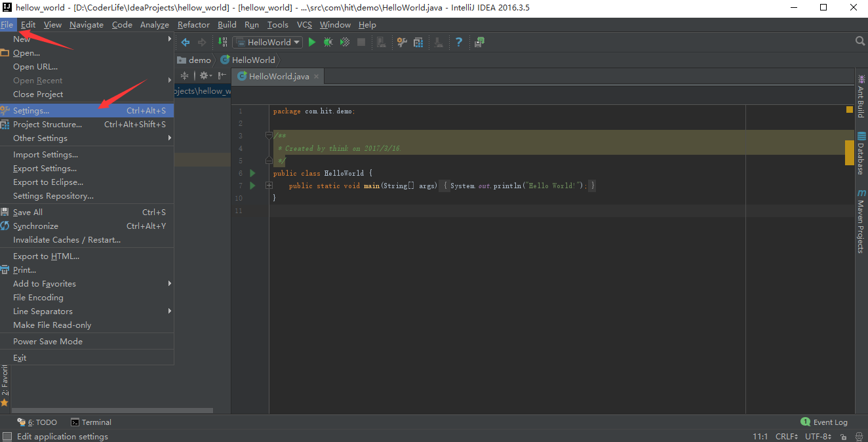Open the 6: TODO tool window button
Image resolution: width=868 pixels, height=442 pixels.
(37, 422)
